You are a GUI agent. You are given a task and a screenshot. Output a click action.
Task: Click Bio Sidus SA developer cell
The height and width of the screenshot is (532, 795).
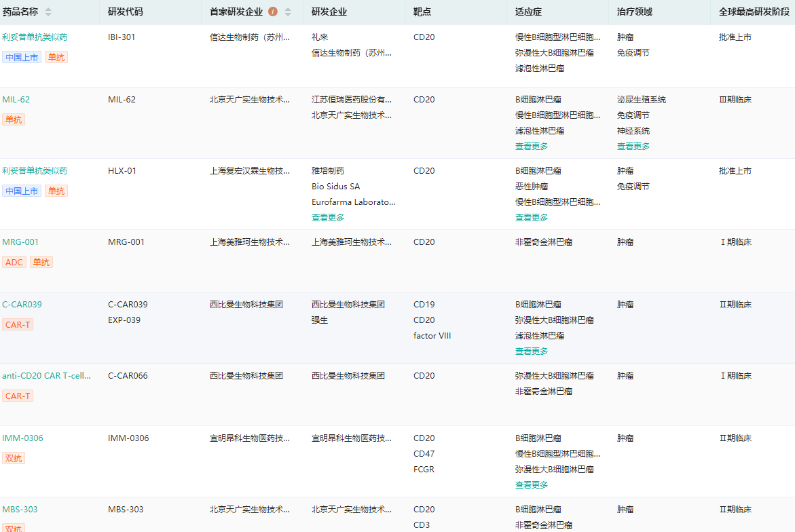pyautogui.click(x=335, y=187)
